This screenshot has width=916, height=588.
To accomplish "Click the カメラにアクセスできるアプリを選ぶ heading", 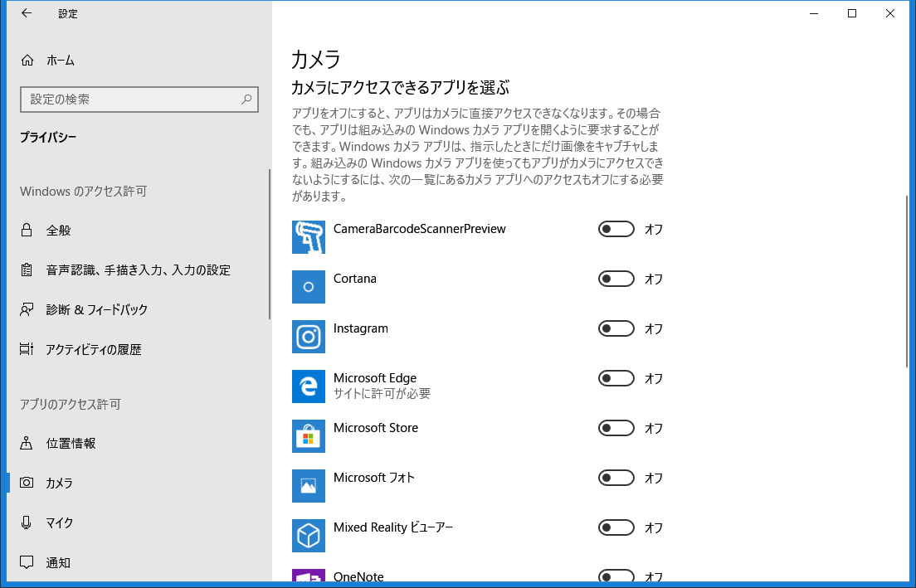I will 400,88.
